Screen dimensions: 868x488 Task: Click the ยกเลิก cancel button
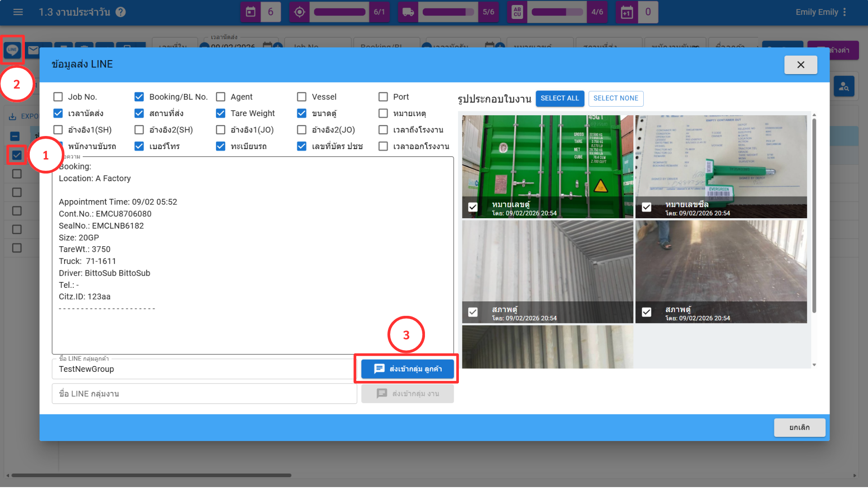799,427
